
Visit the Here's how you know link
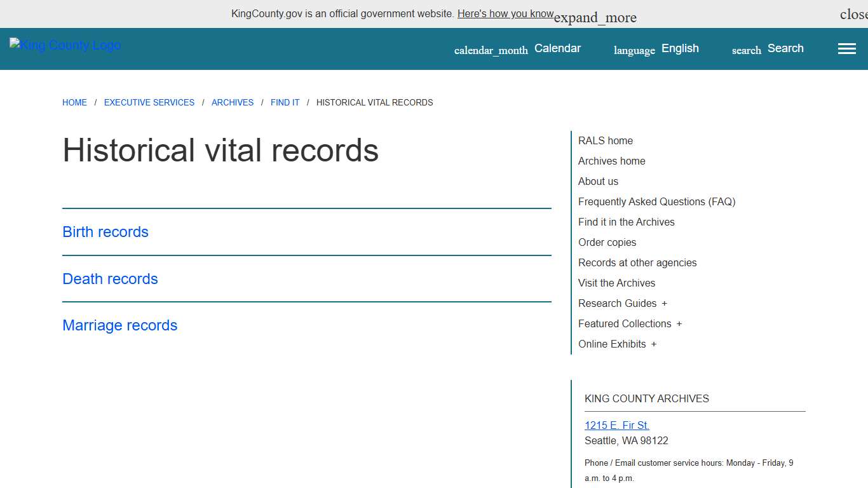(506, 13)
